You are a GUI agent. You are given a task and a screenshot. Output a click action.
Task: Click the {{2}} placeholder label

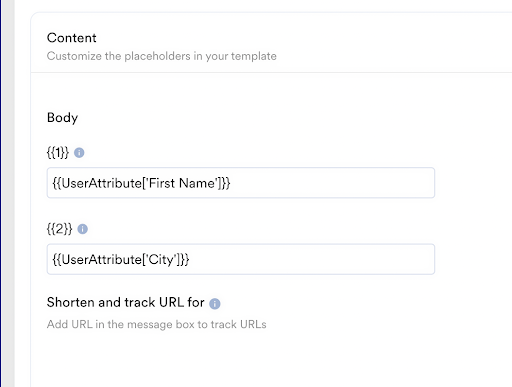click(x=60, y=229)
